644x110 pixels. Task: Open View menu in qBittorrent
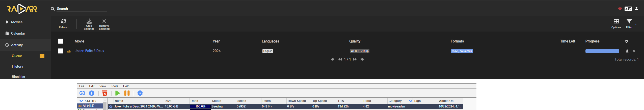[x=103, y=86]
